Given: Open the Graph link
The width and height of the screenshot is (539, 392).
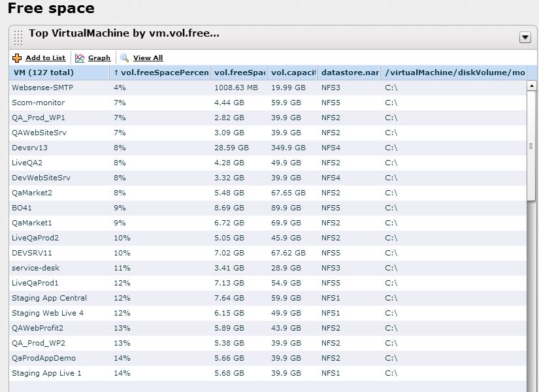Looking at the screenshot, I should [x=99, y=57].
